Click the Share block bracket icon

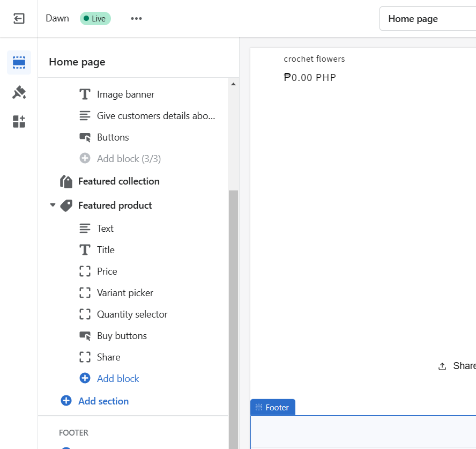(85, 357)
